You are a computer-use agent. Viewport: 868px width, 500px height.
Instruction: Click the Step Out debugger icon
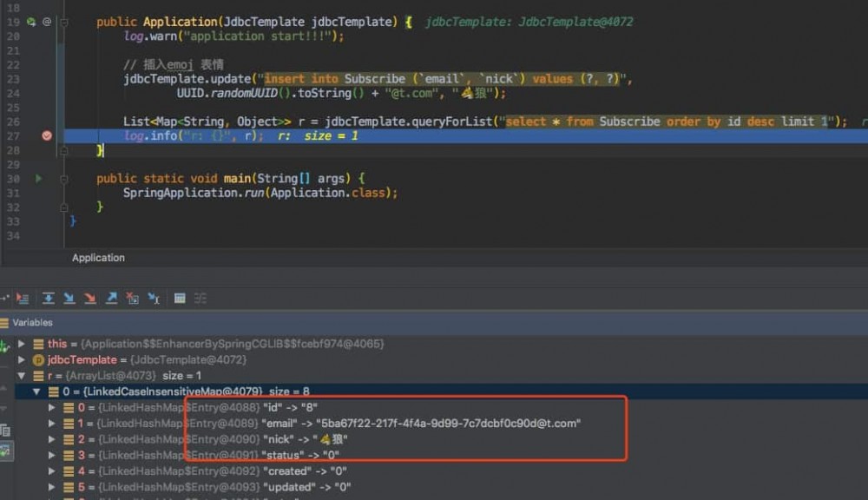tap(111, 298)
